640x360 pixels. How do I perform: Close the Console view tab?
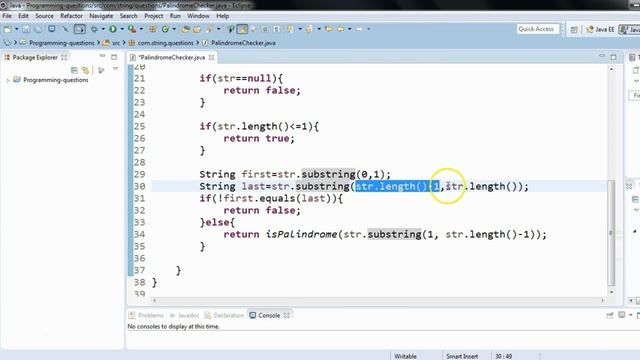tap(287, 316)
